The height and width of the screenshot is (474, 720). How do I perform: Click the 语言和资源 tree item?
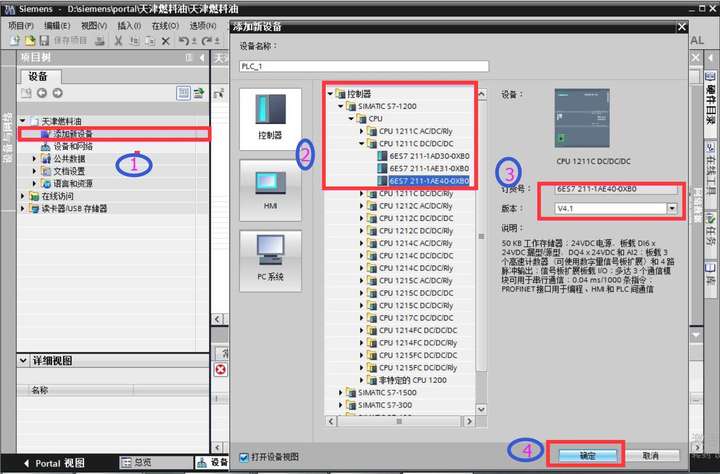(x=73, y=183)
